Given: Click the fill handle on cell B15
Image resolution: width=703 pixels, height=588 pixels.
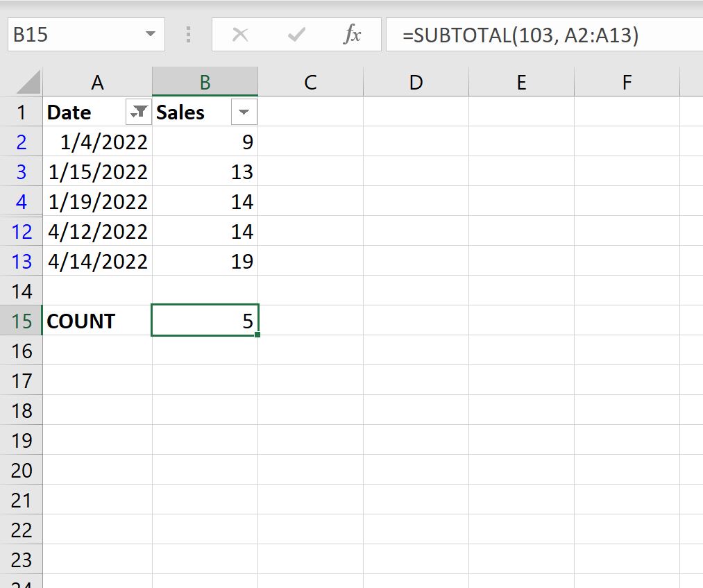Looking at the screenshot, I should click(x=257, y=334).
